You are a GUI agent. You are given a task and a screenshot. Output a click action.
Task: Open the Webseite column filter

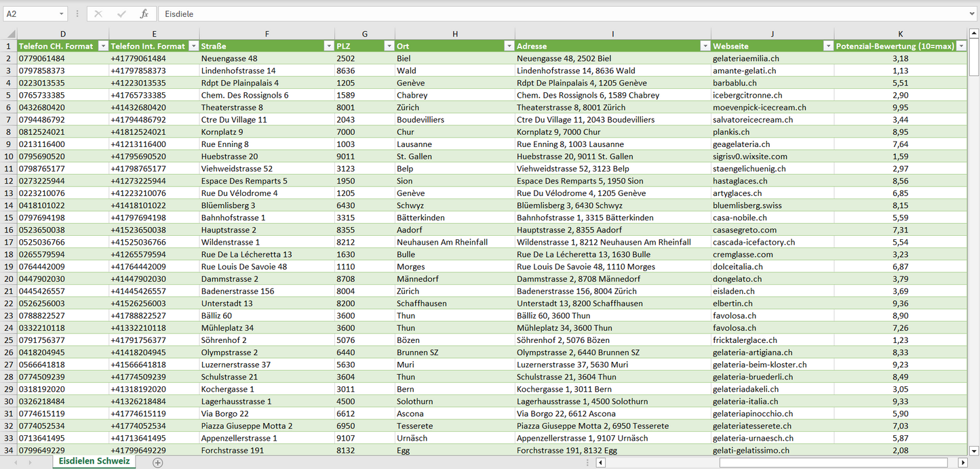[x=827, y=46]
